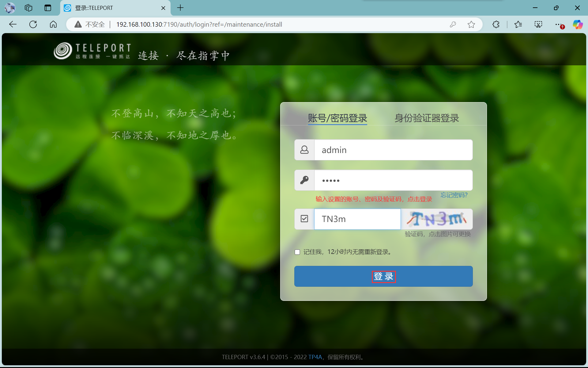
Task: Click the key icon beside password field
Action: (304, 180)
